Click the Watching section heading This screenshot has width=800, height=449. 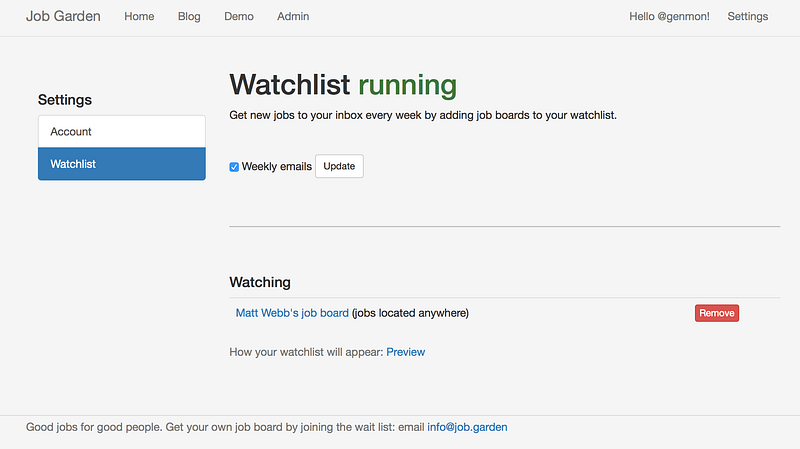260,283
